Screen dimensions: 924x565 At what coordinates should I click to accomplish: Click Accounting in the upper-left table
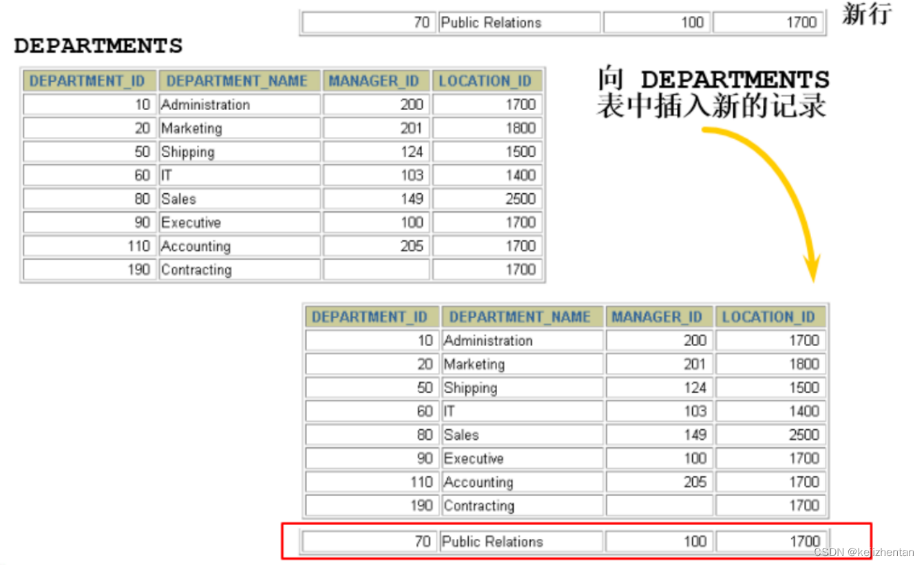tap(196, 246)
